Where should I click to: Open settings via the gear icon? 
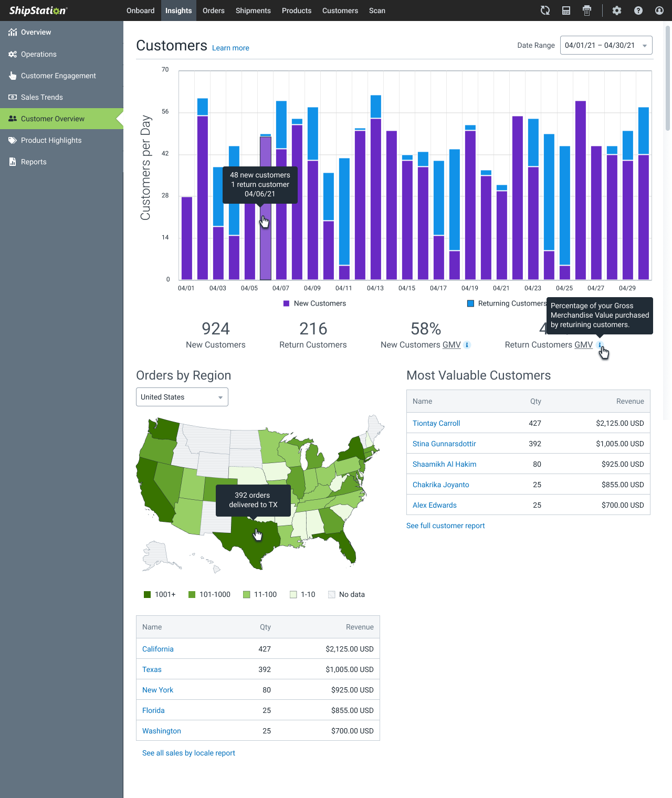coord(617,10)
